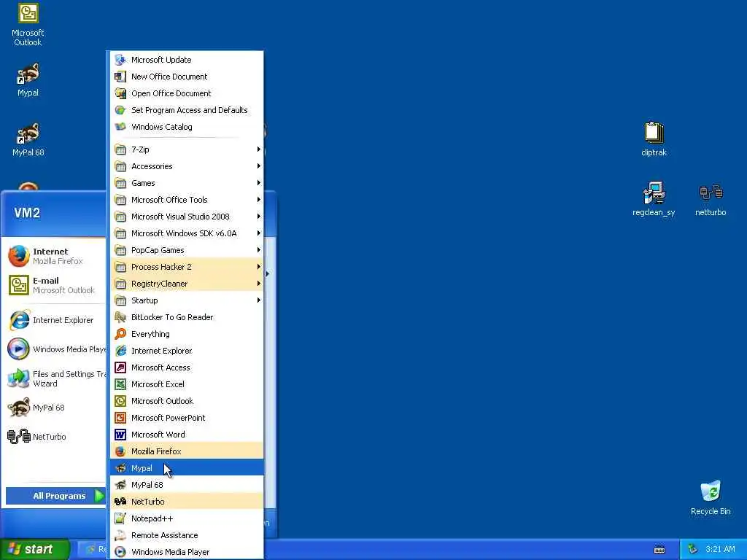Open Files and Settings Transfer Wizard
The width and height of the screenshot is (747, 560).
[55, 378]
